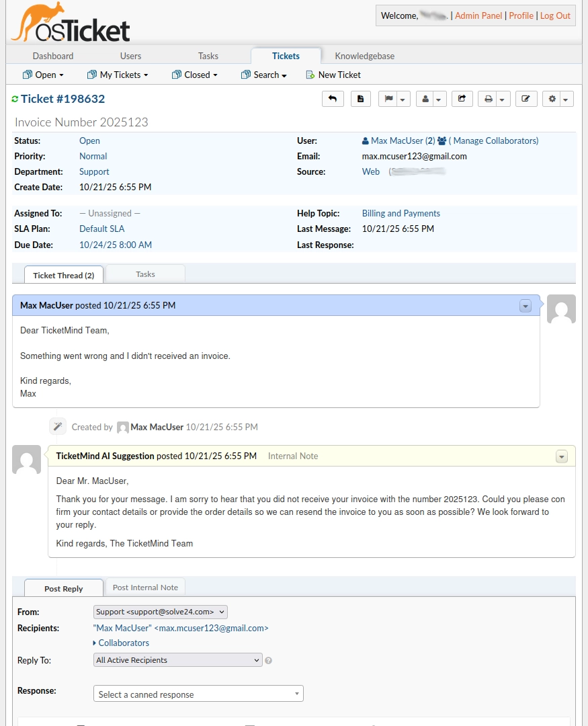The width and height of the screenshot is (588, 726).
Task: Open the All Active Recipients dropdown
Action: click(x=177, y=660)
